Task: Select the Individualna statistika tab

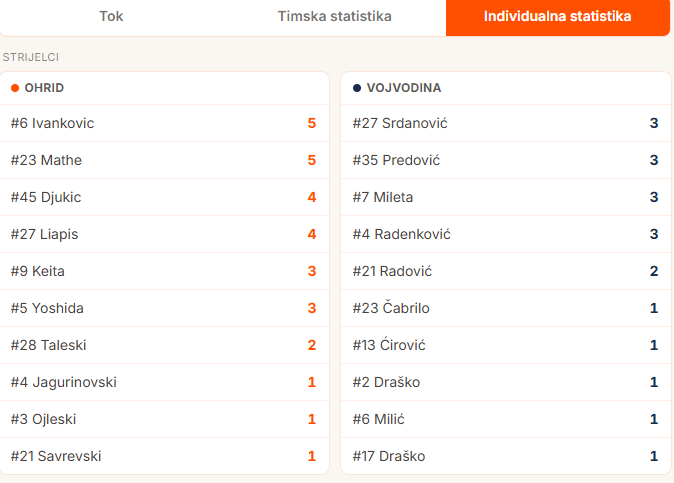Action: pyautogui.click(x=558, y=16)
